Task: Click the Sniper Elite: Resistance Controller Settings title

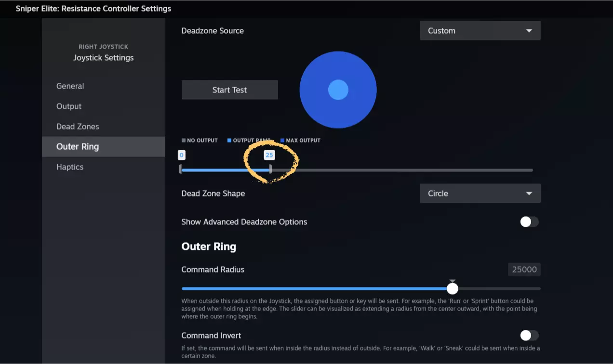Action: pos(93,9)
